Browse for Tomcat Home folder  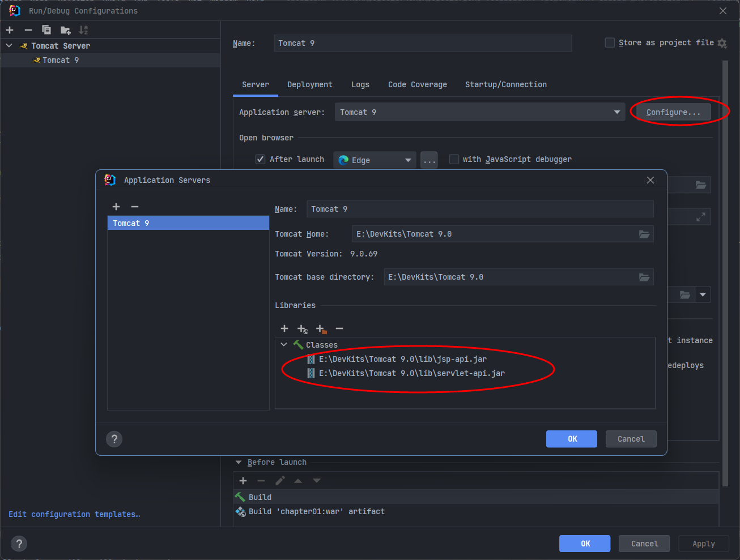pos(644,234)
